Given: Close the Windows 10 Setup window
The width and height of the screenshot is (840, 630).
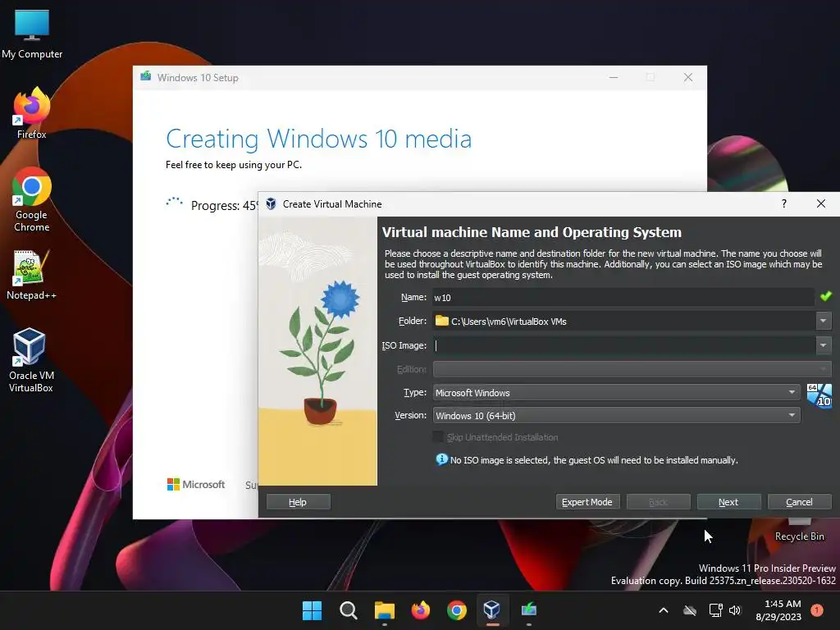Looking at the screenshot, I should (x=688, y=77).
